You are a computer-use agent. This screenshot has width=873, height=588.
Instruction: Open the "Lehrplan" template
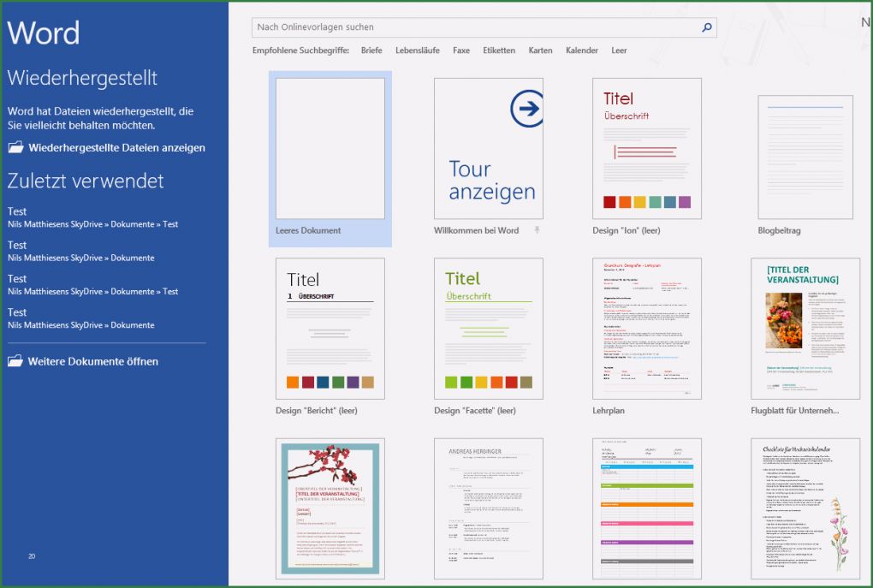[x=646, y=328]
